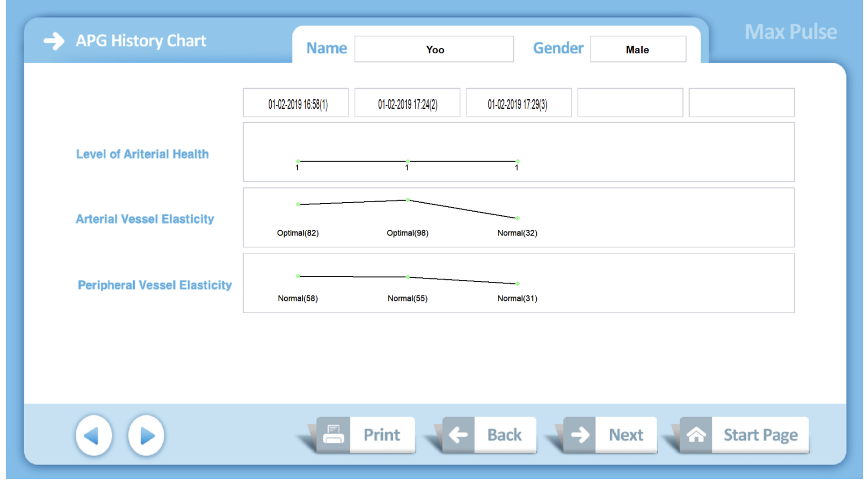Click the printer icon on Print button

(x=333, y=435)
